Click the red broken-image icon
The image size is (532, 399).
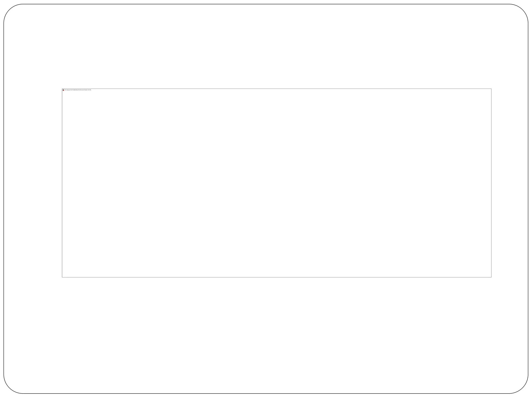(63, 90)
